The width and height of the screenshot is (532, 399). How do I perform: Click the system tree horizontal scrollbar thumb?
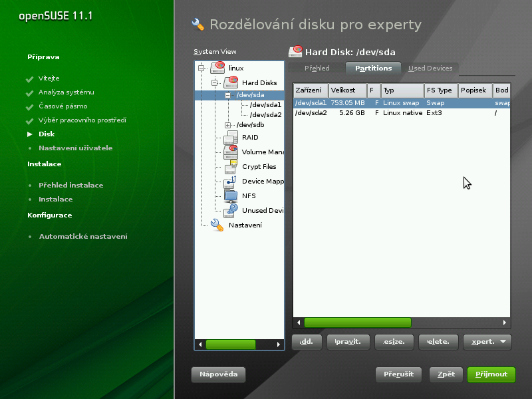click(231, 344)
